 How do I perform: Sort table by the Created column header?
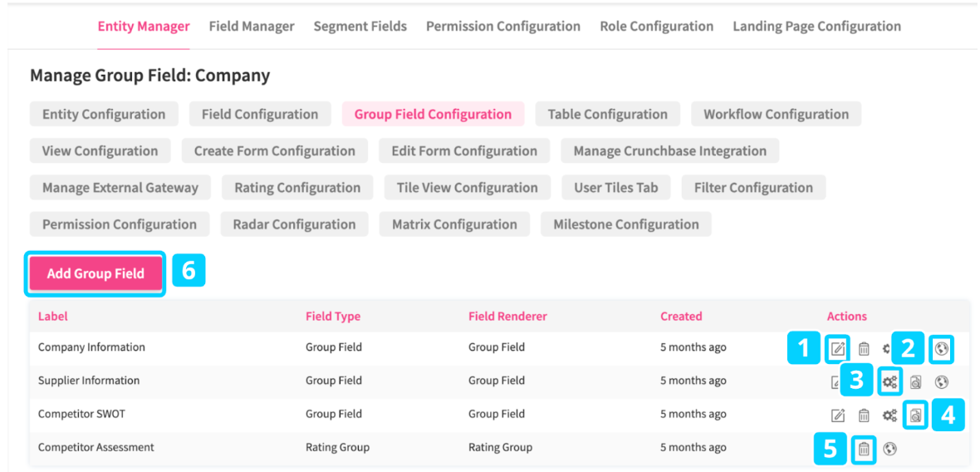(681, 317)
